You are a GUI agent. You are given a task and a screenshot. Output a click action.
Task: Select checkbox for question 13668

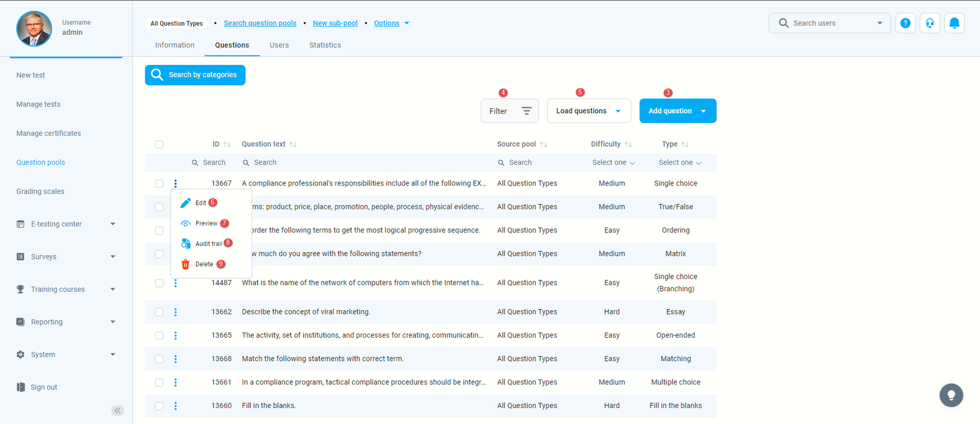point(159,359)
